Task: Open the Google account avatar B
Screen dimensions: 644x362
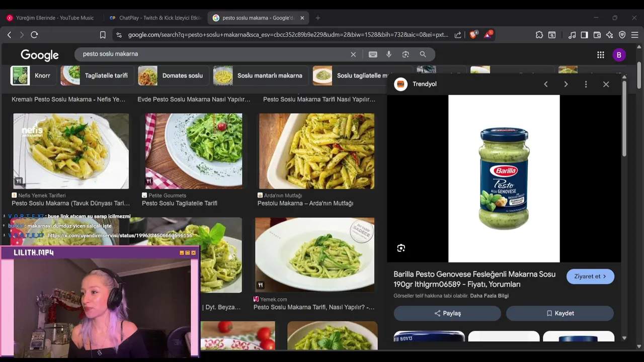Action: [619, 55]
